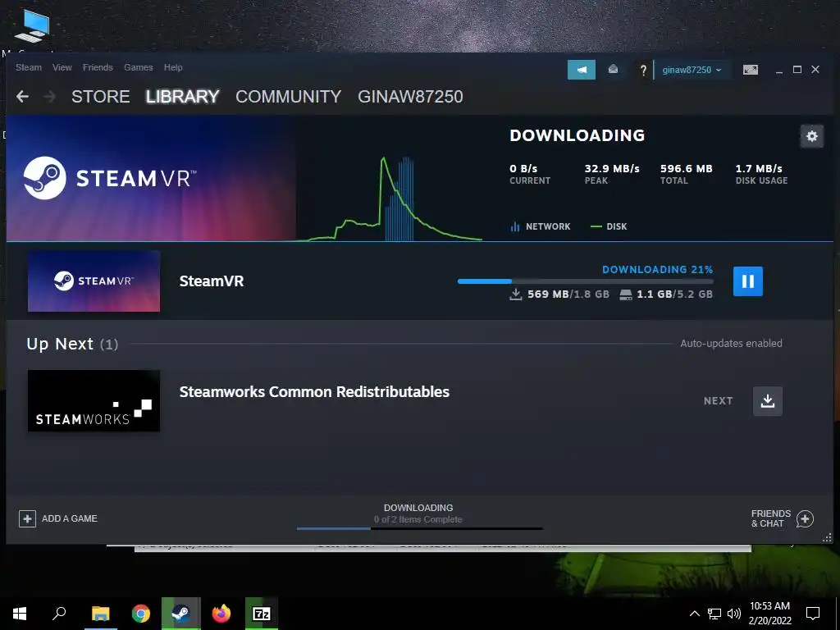Open the Steamworks thumbnail image
Screen dimensions: 840x630
[94, 400]
